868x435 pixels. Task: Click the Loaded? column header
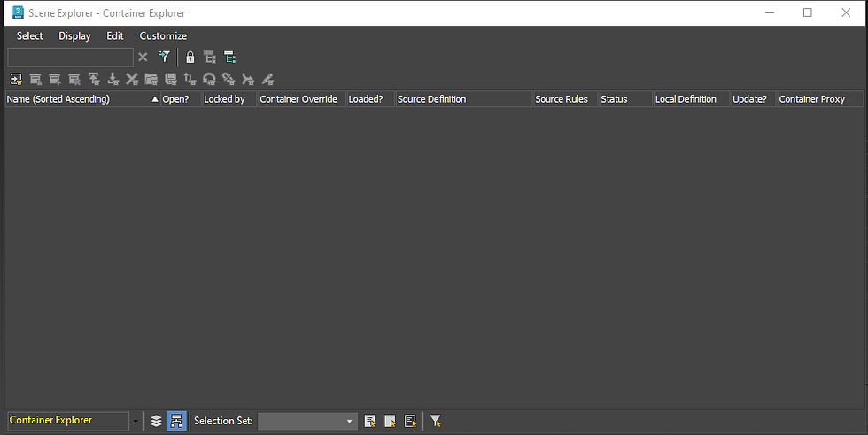click(370, 99)
